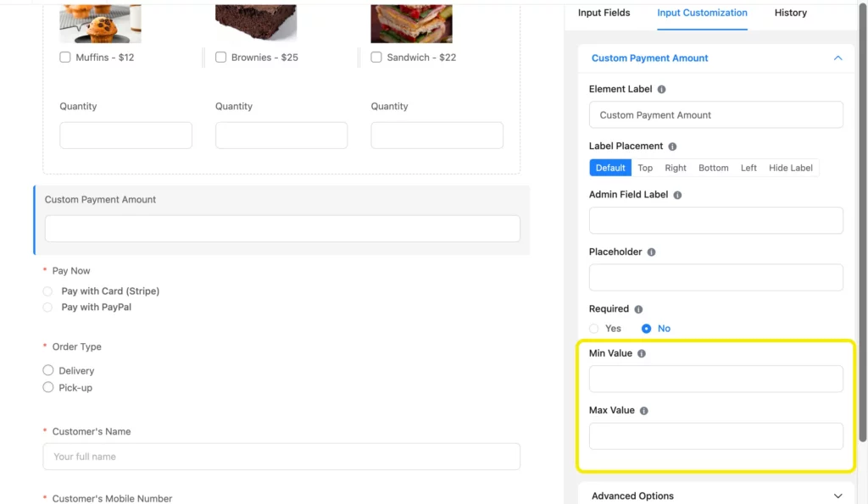Expand the Advanced Options section
The image size is (868, 504).
pos(837,496)
